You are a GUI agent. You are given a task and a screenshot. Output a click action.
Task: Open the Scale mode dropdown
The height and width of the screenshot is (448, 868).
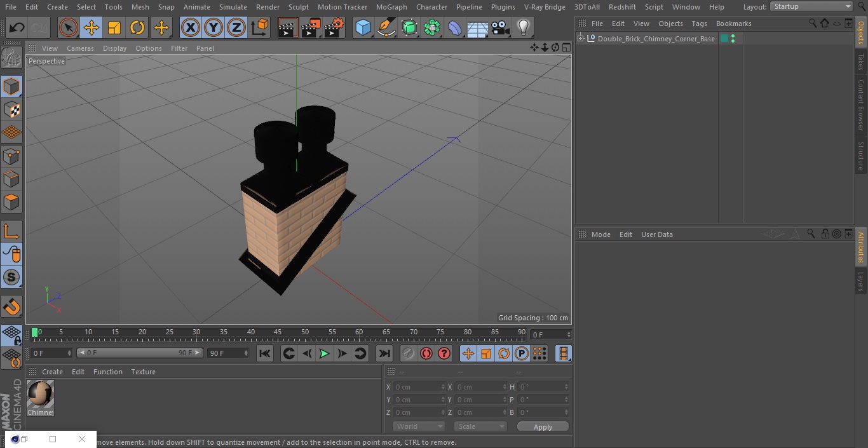[480, 426]
